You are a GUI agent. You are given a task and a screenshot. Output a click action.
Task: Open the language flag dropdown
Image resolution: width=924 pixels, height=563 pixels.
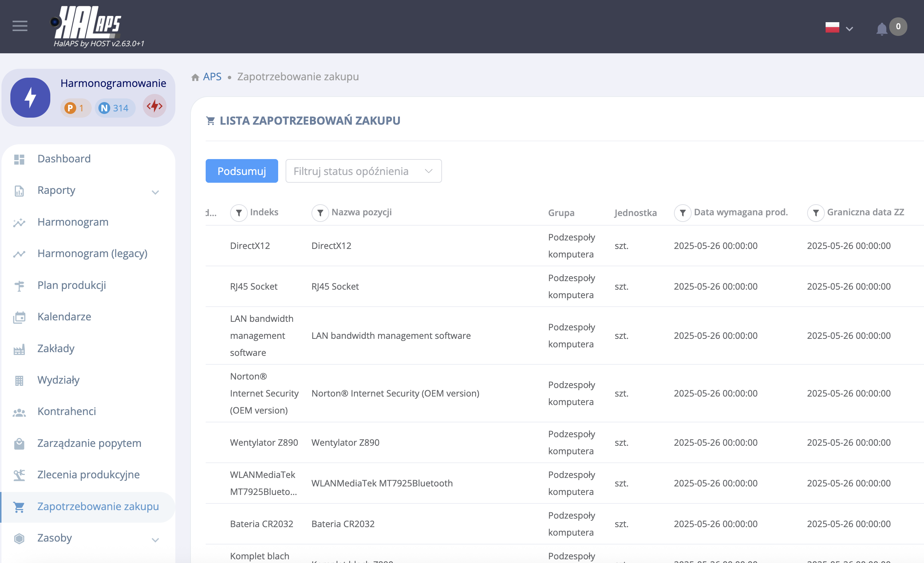point(839,28)
